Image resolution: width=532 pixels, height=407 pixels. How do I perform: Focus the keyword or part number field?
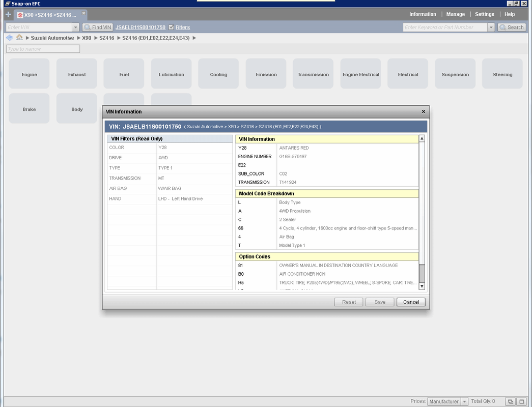(x=445, y=27)
